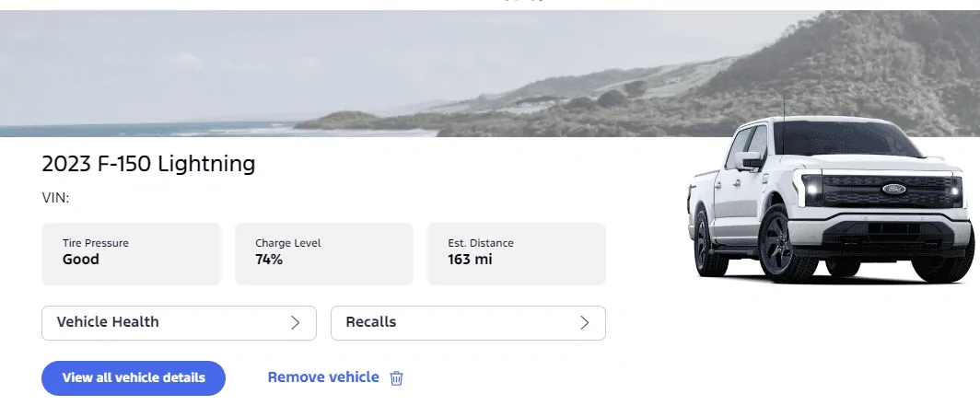Click the 163 mi distance value
This screenshot has height=417, width=980.
[x=470, y=260]
